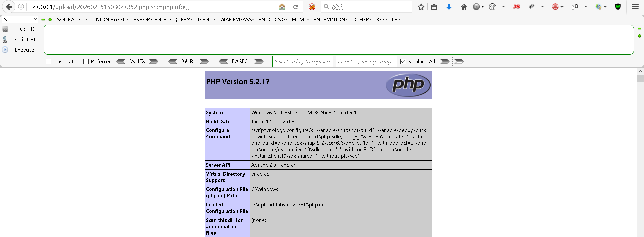Expand dropdown arrow right of copy-pages icon
The width and height of the screenshot is (644, 237).
pos(586,7)
